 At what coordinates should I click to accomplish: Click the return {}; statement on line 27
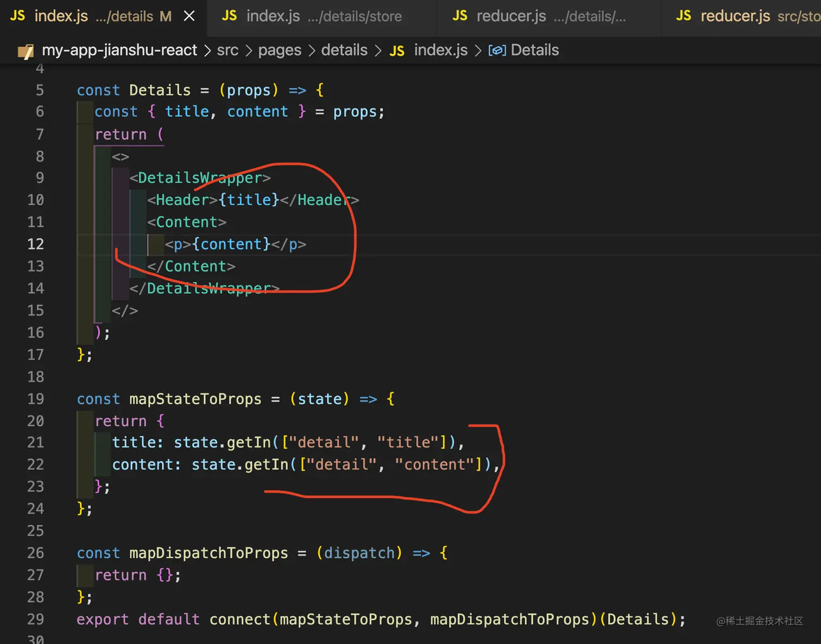(138, 576)
